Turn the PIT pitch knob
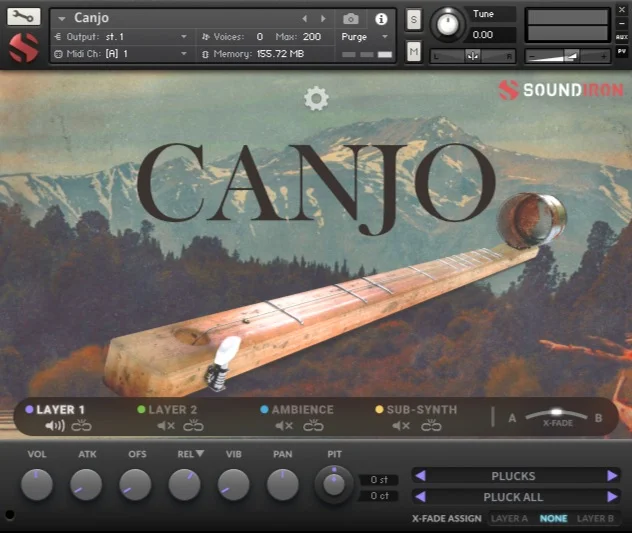This screenshot has width=632, height=533. (x=334, y=485)
